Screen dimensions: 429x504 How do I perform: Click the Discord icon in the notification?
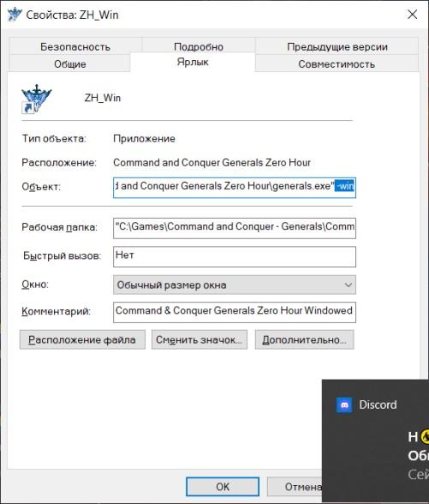click(x=344, y=405)
